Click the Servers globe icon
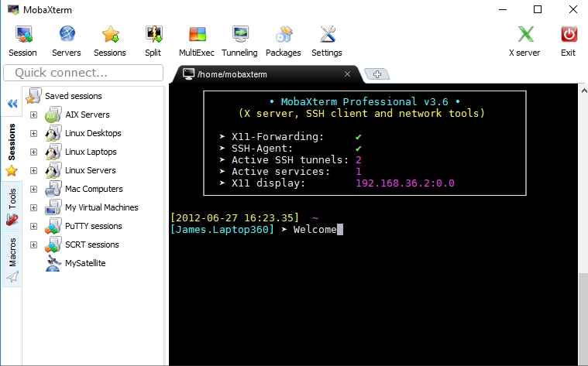Screen dimensions: 588x366 (67, 35)
